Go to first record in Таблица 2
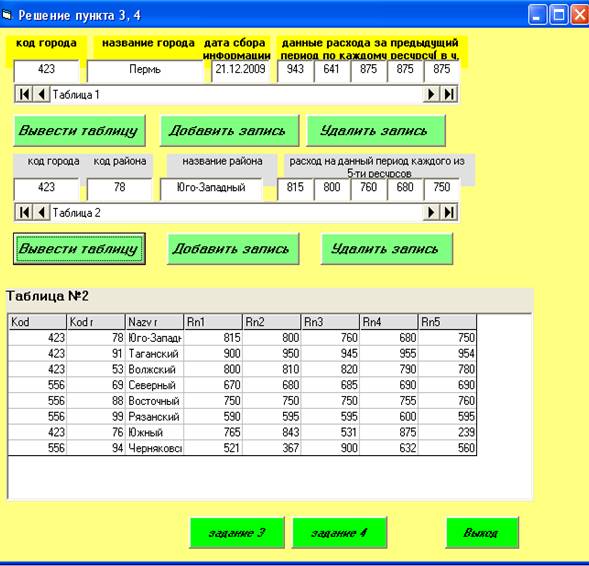The width and height of the screenshot is (589, 566). click(x=24, y=213)
